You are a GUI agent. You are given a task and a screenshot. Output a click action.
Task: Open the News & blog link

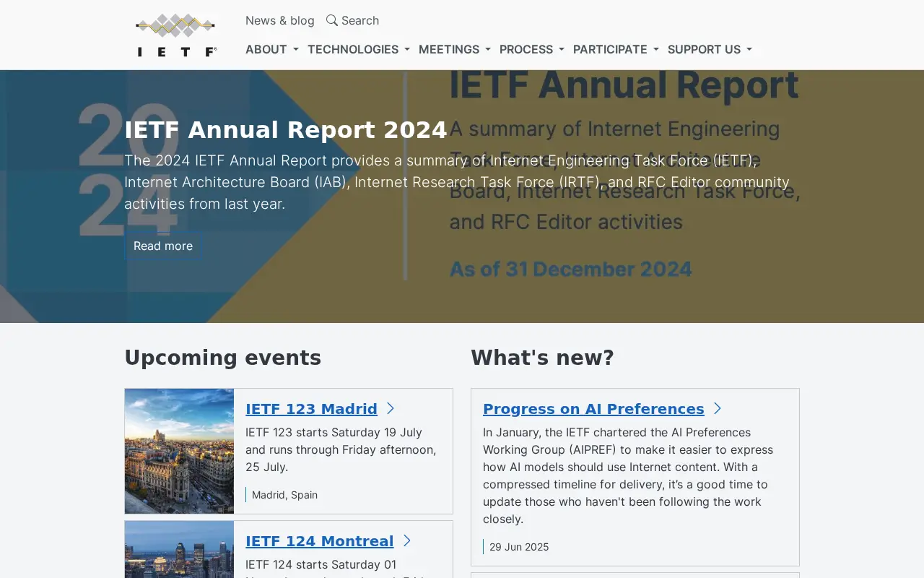(280, 20)
